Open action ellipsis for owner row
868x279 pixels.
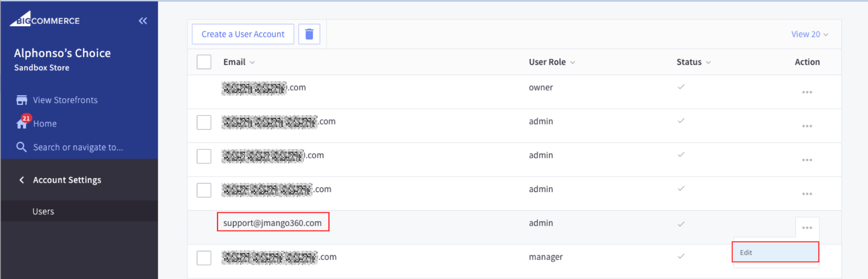[807, 92]
